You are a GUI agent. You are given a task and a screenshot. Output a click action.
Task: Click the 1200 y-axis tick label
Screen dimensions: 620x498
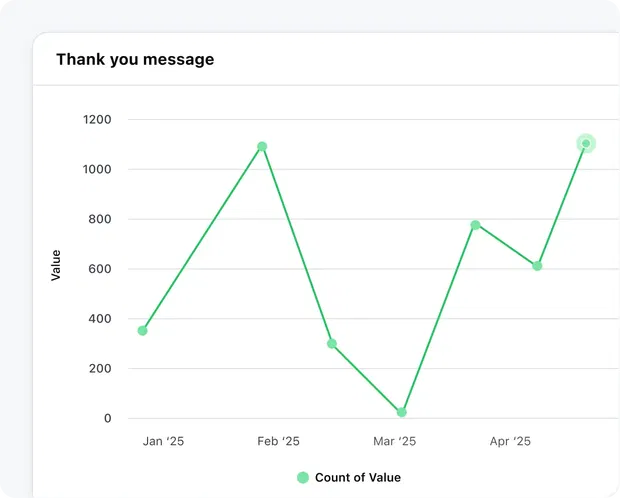click(97, 120)
